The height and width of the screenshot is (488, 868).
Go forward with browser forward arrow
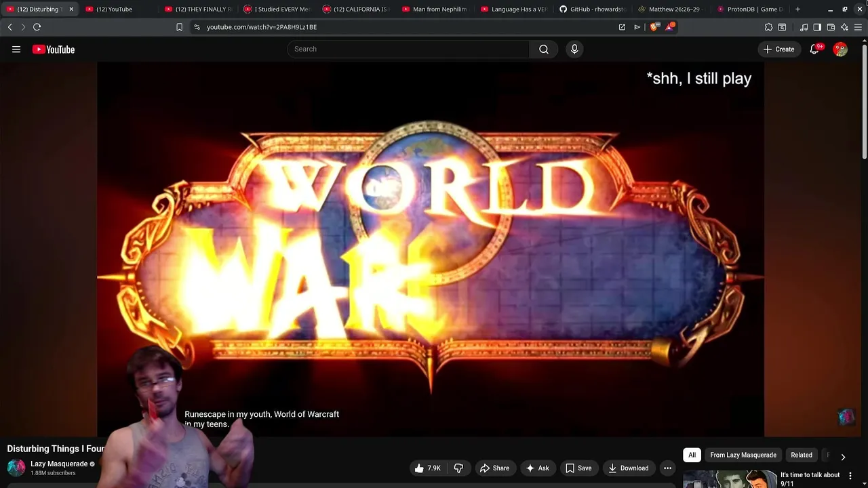22,27
